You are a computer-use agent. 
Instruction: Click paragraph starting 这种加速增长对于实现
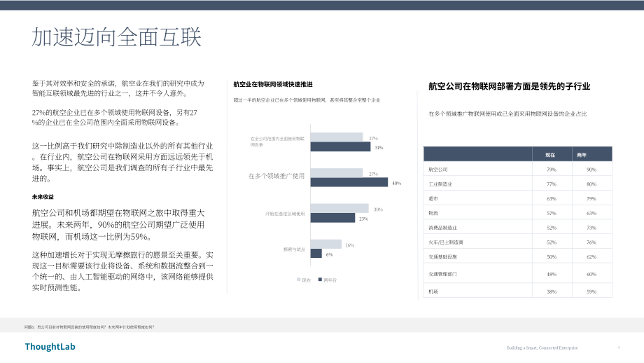(x=122, y=271)
